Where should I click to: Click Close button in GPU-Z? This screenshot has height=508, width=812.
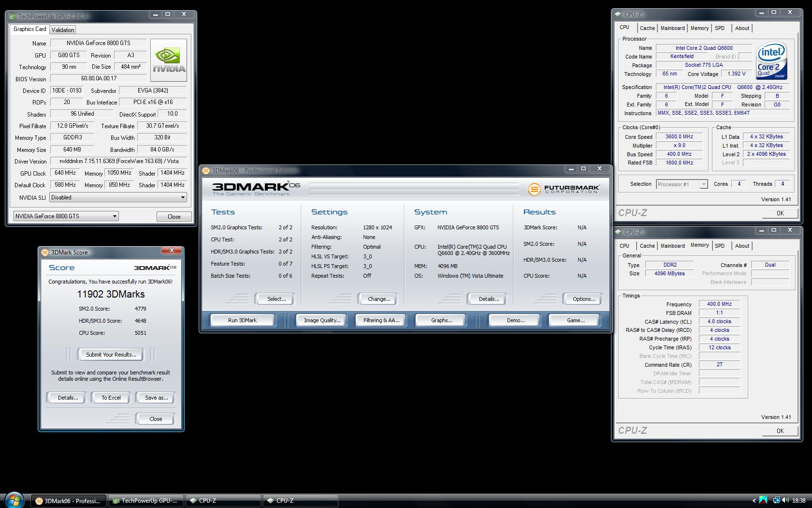tap(174, 216)
